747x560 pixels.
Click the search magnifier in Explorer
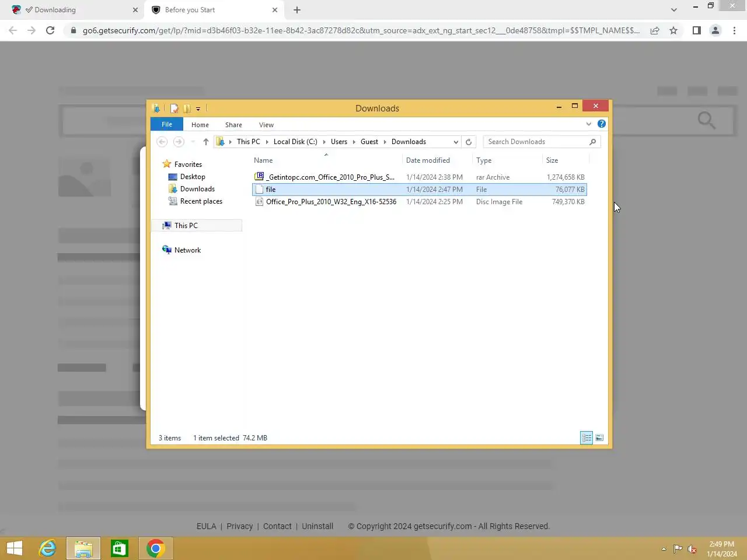[x=593, y=142]
